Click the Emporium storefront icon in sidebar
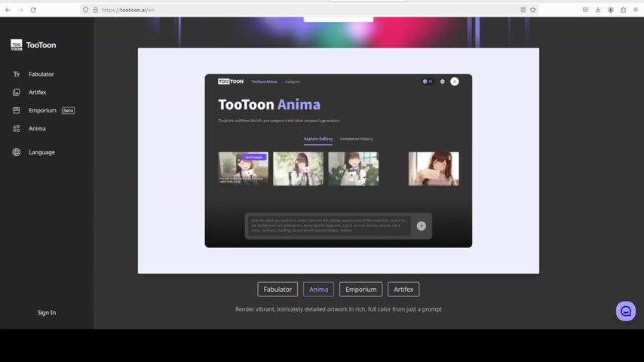The height and width of the screenshot is (362, 644). [x=17, y=111]
